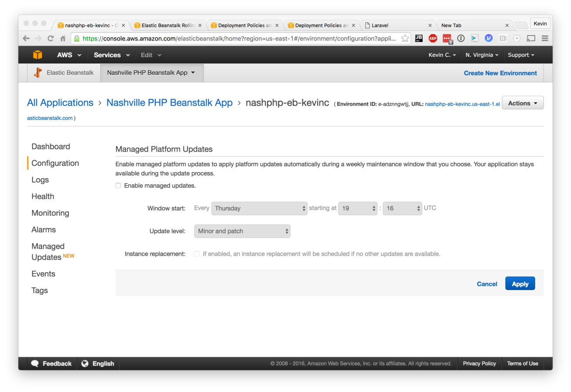Open the Terms of Use link
The height and width of the screenshot is (392, 571).
(522, 364)
